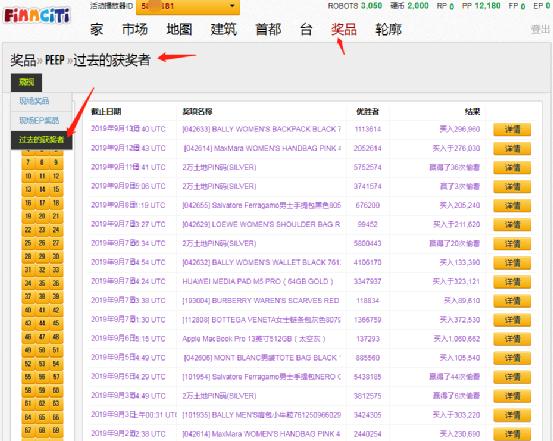This screenshot has height=441, width=553.
Task: Click 详情 for BALLY MEN'S row
Action: (x=512, y=415)
